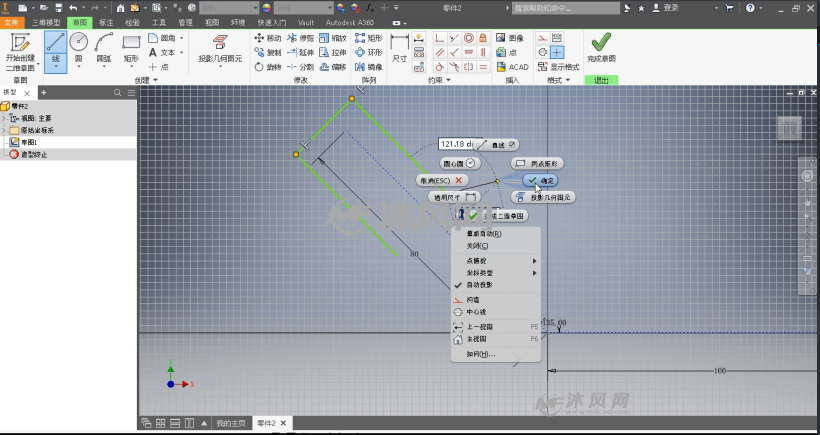Expand the 视图: 主要 tree node
Image resolution: width=820 pixels, height=435 pixels.
tap(4, 119)
